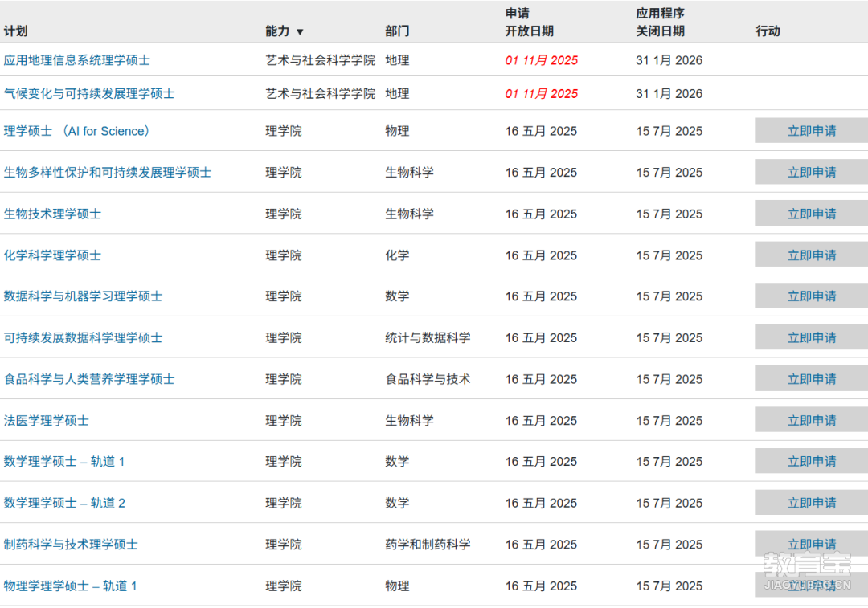Open 气候变化与可持续发展理学硕士 programme link
868x608 pixels.
[x=89, y=94]
